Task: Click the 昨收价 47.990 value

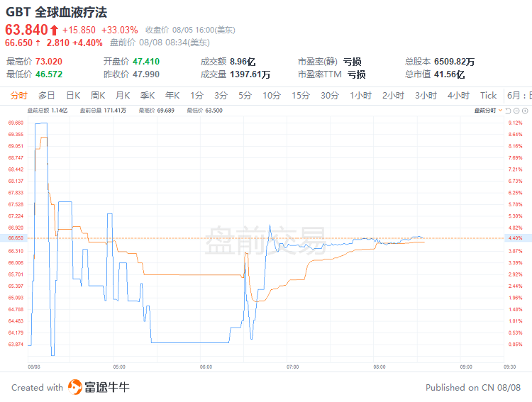Action: (x=146, y=74)
